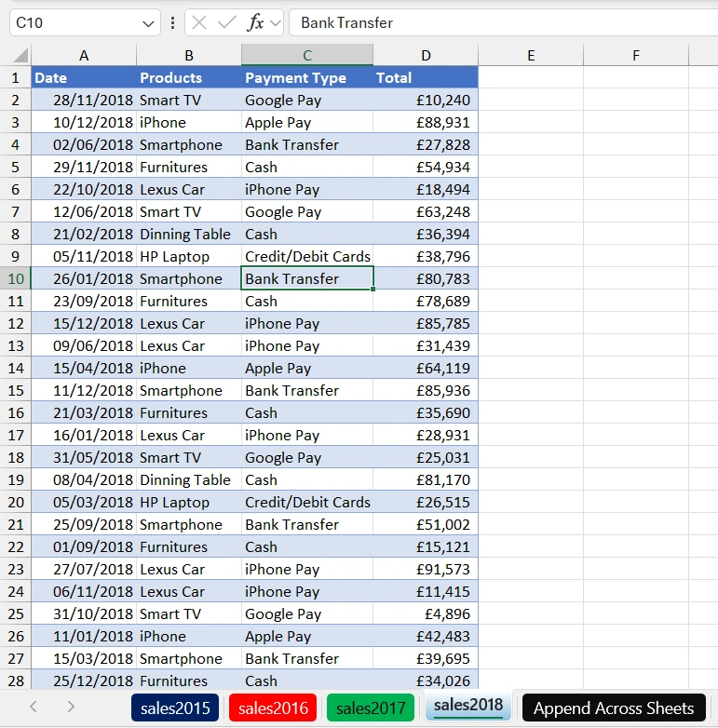This screenshot has width=718, height=728.
Task: Select the £81,170 total cell
Action: 426,479
